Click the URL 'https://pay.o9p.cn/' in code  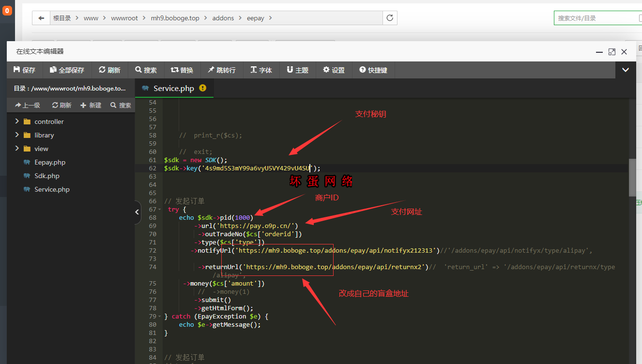(258, 226)
